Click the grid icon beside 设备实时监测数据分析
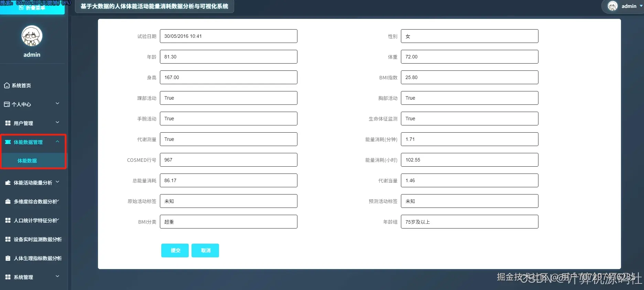The width and height of the screenshot is (644, 290). tap(8, 239)
